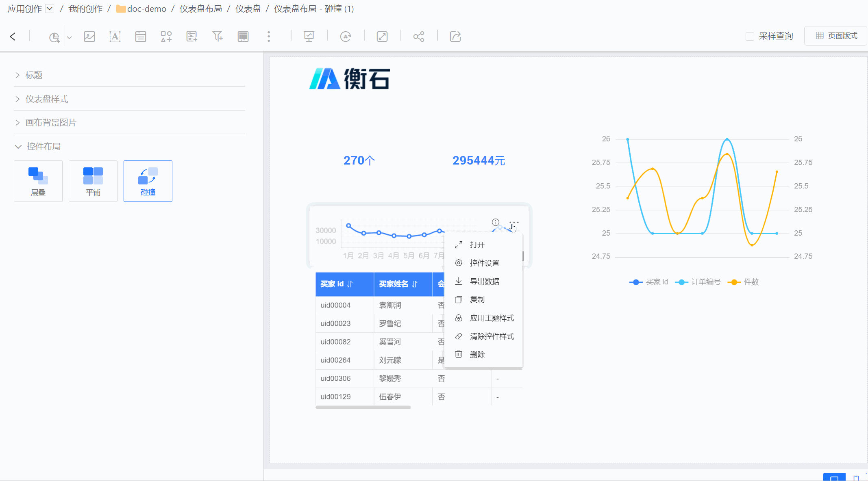Choose 控件设置 from the context menu
Image resolution: width=868 pixels, height=481 pixels.
point(484,263)
